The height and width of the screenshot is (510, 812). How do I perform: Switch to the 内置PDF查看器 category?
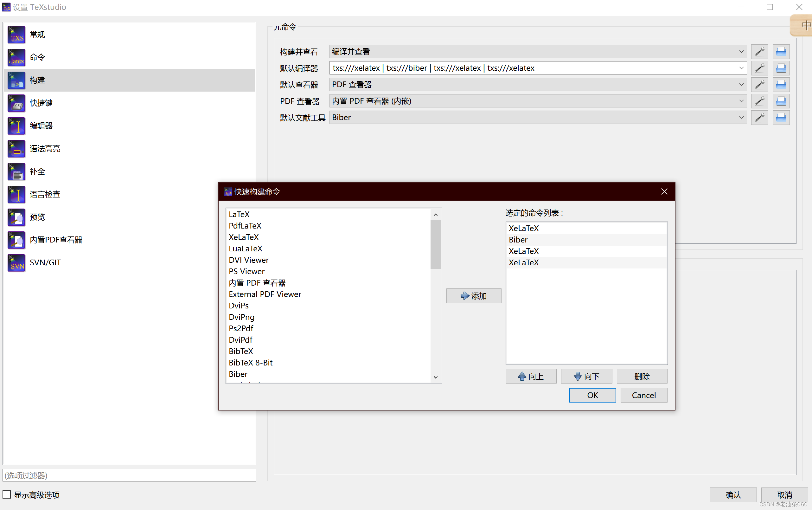[56, 240]
